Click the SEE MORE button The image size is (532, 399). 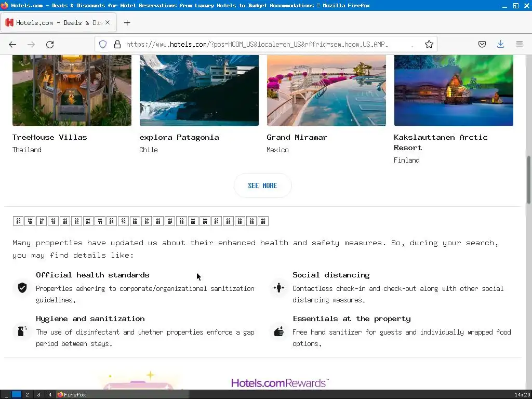pos(262,185)
